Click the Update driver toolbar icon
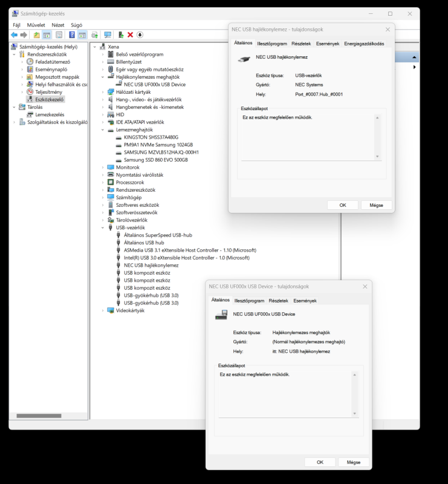 [x=94, y=35]
